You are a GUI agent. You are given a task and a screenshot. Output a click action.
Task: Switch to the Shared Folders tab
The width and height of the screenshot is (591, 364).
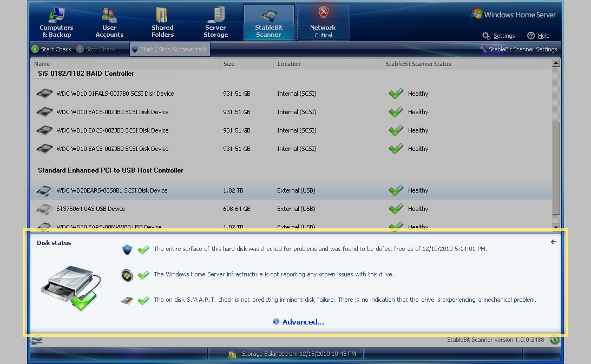[162, 23]
